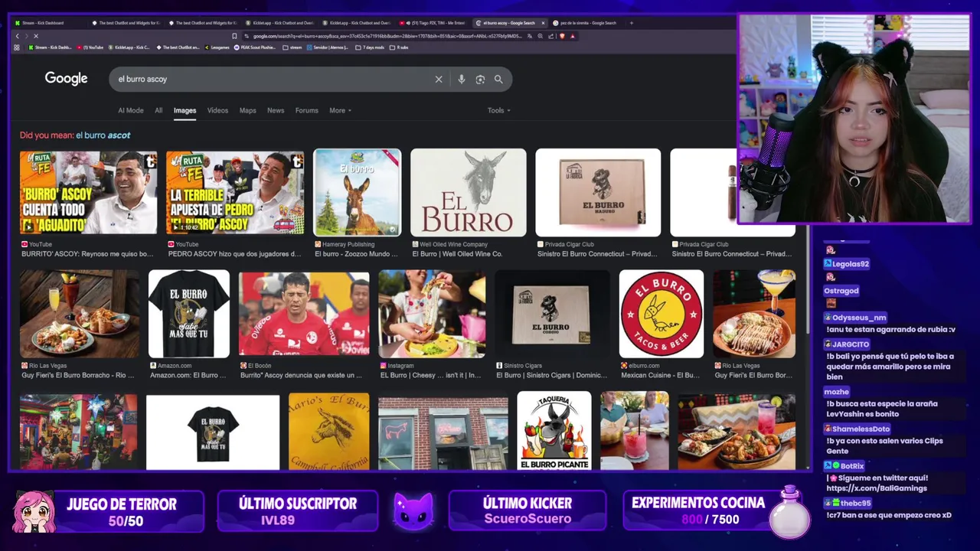The width and height of the screenshot is (980, 551).
Task: Share this page using the share icon
Action: tap(550, 36)
